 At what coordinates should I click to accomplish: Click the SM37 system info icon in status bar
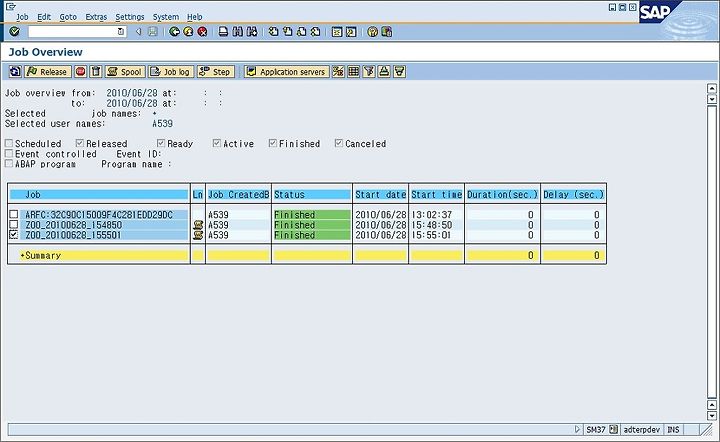(x=613, y=430)
